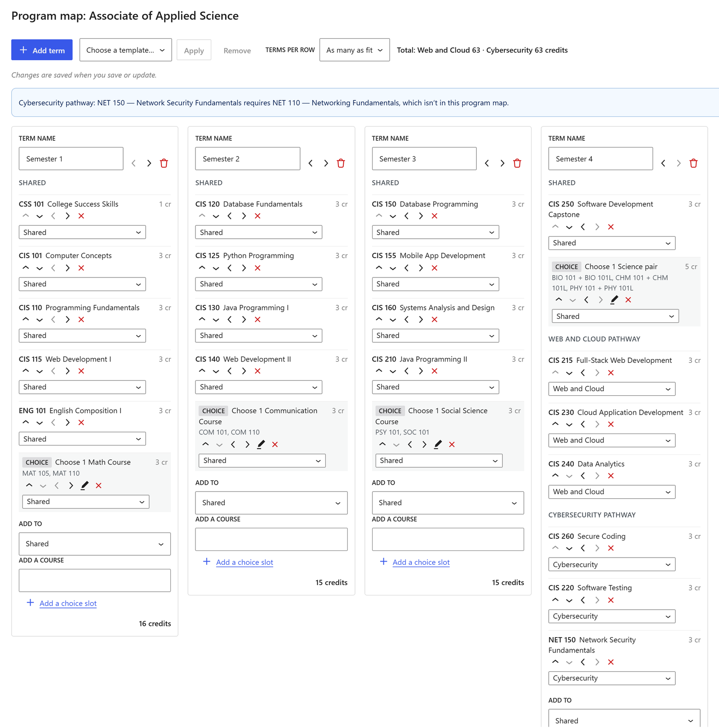Image resolution: width=719 pixels, height=728 pixels.
Task: Change pathway for CIS 260 Secure Coding
Action: pyautogui.click(x=612, y=565)
